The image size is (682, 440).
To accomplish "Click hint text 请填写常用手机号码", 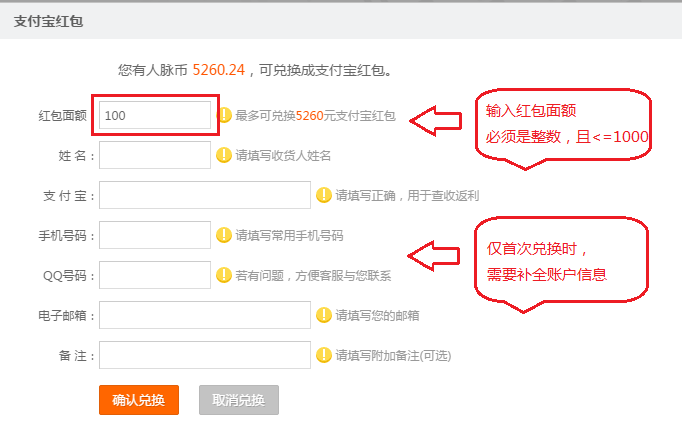I will tap(289, 236).
